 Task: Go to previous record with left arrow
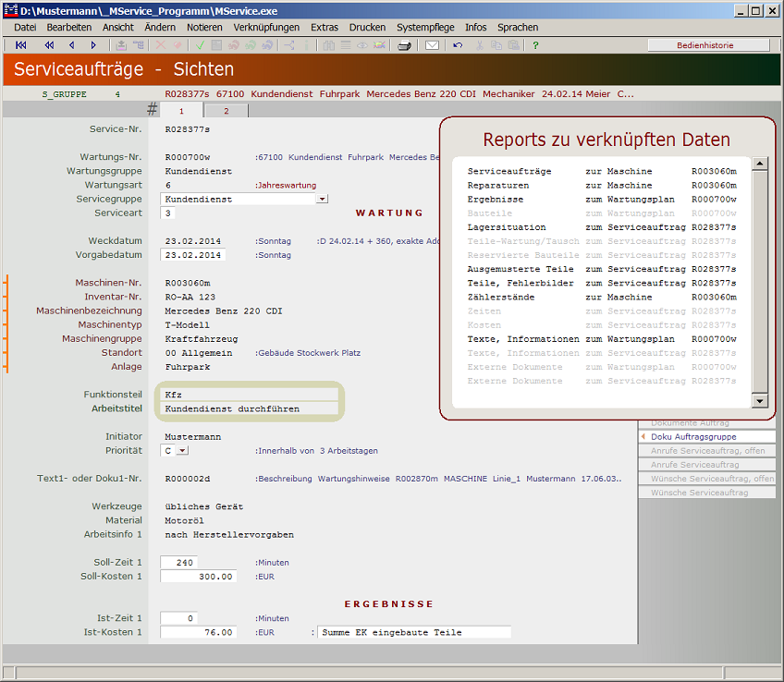tap(72, 44)
